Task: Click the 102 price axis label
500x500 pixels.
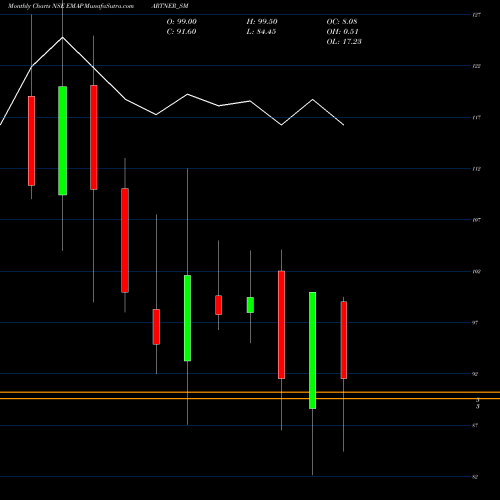Action: tap(476, 272)
